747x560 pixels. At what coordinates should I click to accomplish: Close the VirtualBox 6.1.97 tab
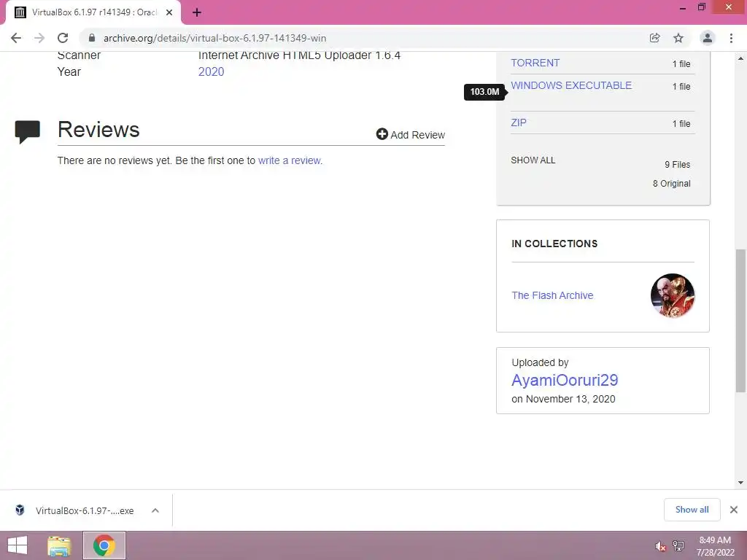[x=169, y=12]
